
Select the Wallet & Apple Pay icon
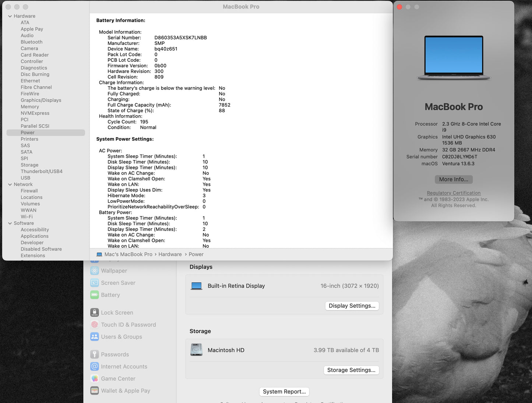95,390
